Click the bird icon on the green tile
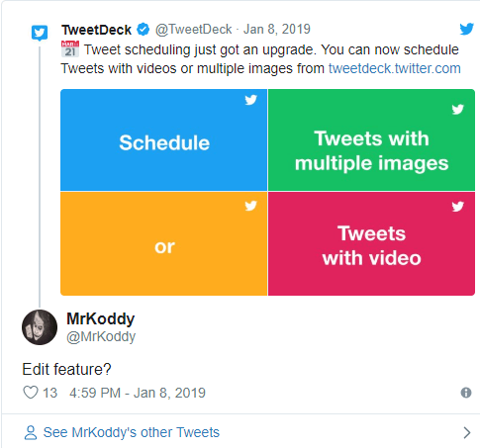 coord(458,109)
